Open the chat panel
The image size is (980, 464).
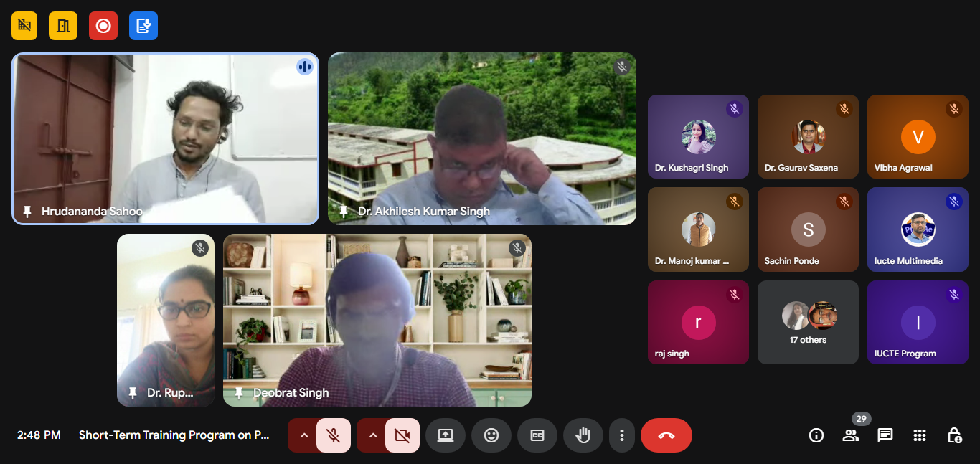(885, 435)
